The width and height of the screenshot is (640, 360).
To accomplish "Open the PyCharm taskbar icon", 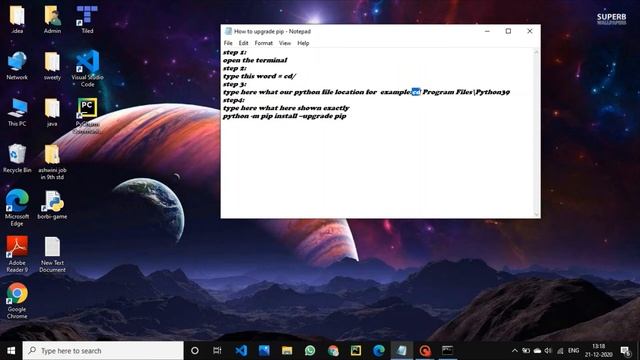I will point(356,351).
